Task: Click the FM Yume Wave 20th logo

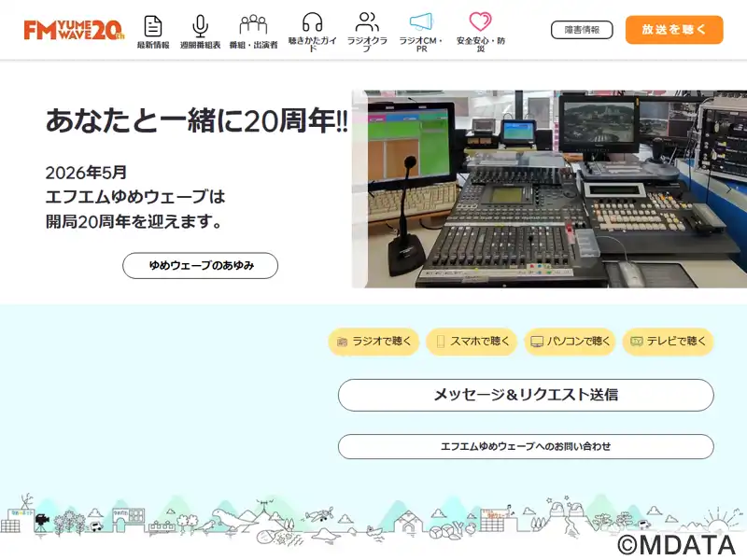Action: click(x=74, y=30)
